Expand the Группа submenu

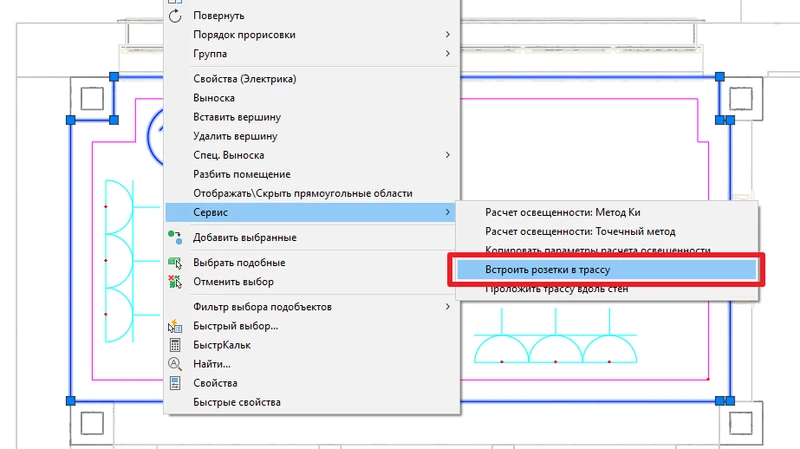pos(447,54)
